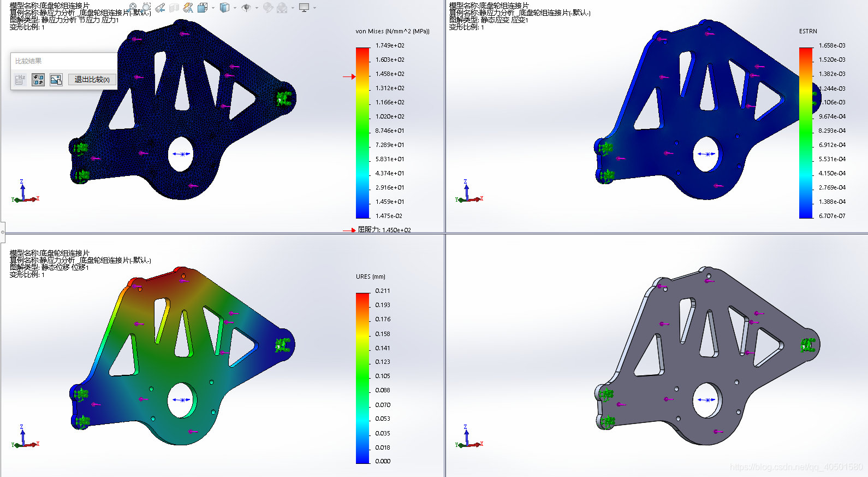Click ESTRN legend title
The height and width of the screenshot is (477, 868).
tap(808, 31)
